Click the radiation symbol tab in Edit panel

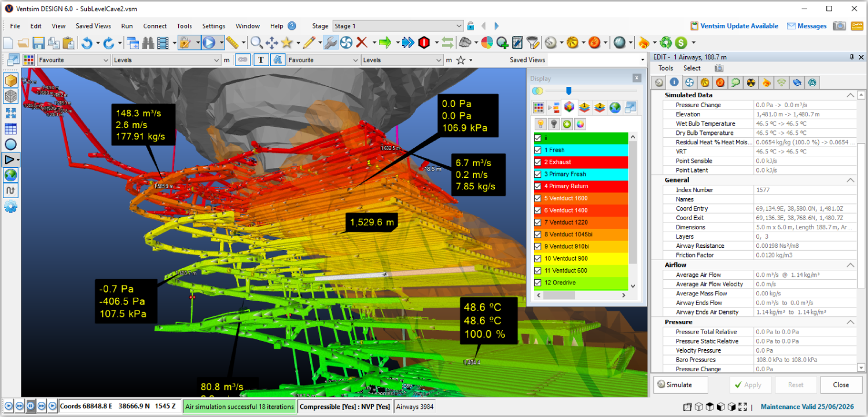[x=751, y=83]
